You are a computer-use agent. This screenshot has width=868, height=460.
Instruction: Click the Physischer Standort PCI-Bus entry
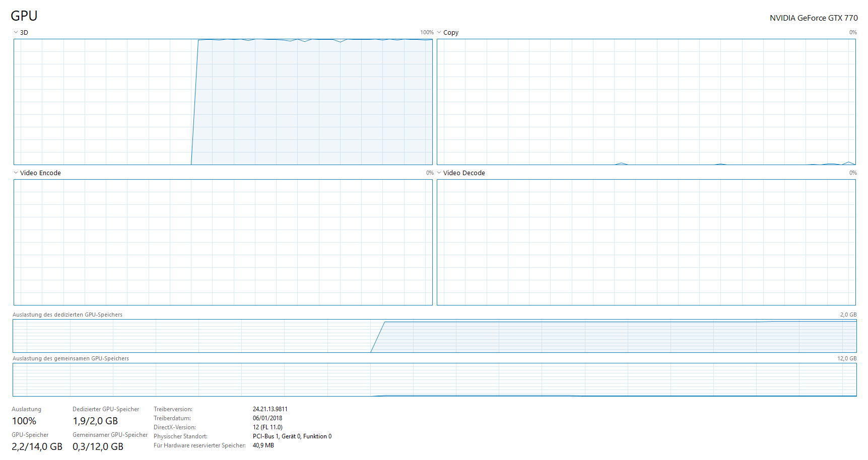(292, 436)
